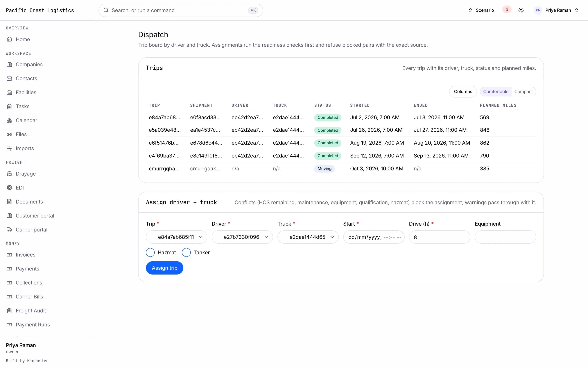Click the Drayage icon in sidebar

coord(9,174)
